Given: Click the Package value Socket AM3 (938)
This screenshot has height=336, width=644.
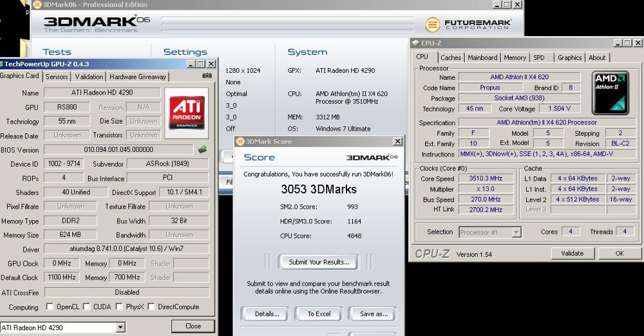Looking at the screenshot, I should [x=519, y=98].
